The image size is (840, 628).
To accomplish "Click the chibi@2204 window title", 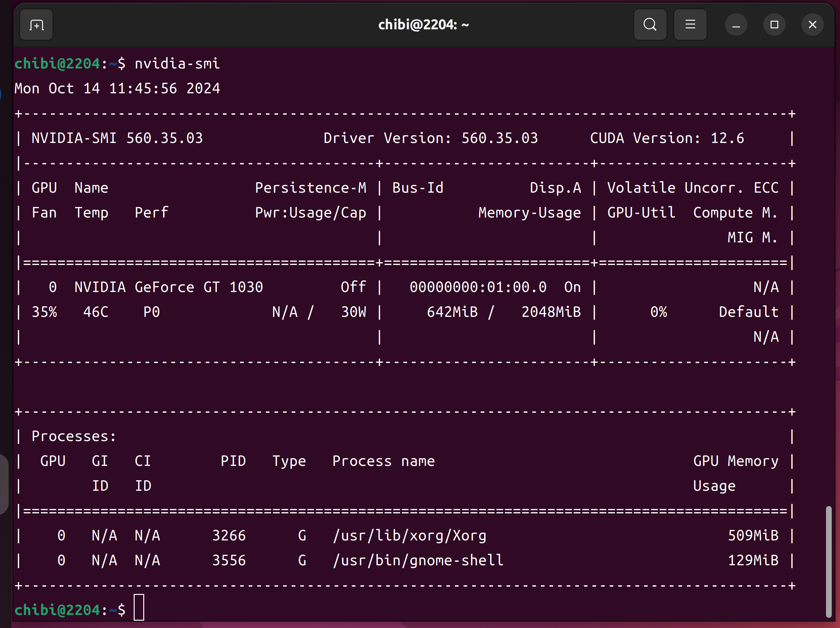I will coord(423,25).
